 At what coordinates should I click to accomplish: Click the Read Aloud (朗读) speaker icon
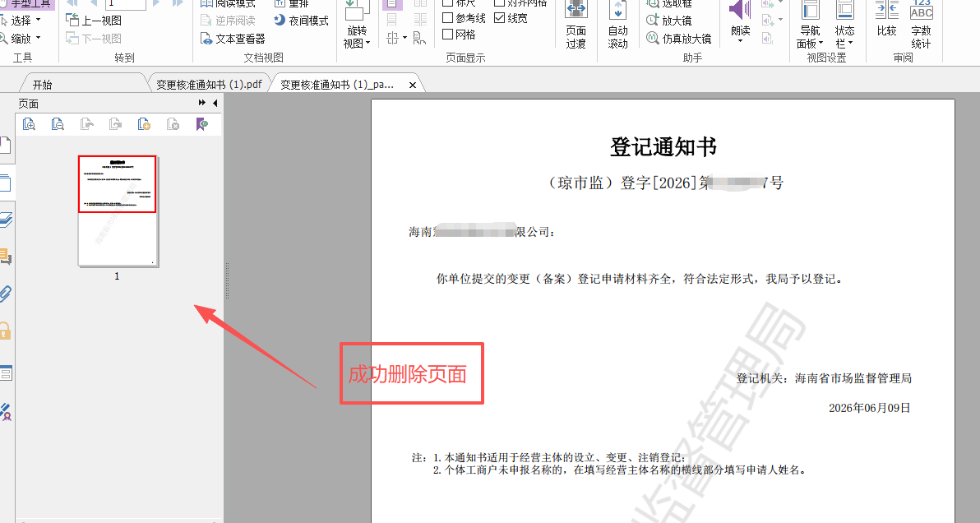[x=740, y=11]
